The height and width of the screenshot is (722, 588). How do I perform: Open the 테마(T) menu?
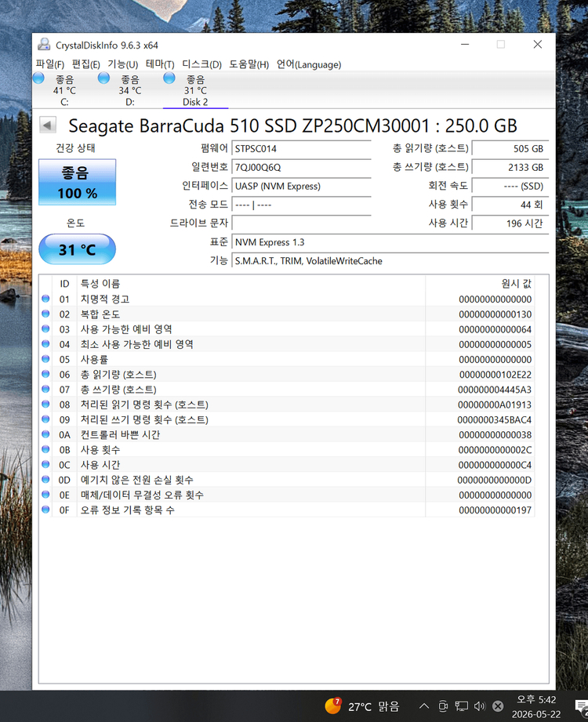160,64
